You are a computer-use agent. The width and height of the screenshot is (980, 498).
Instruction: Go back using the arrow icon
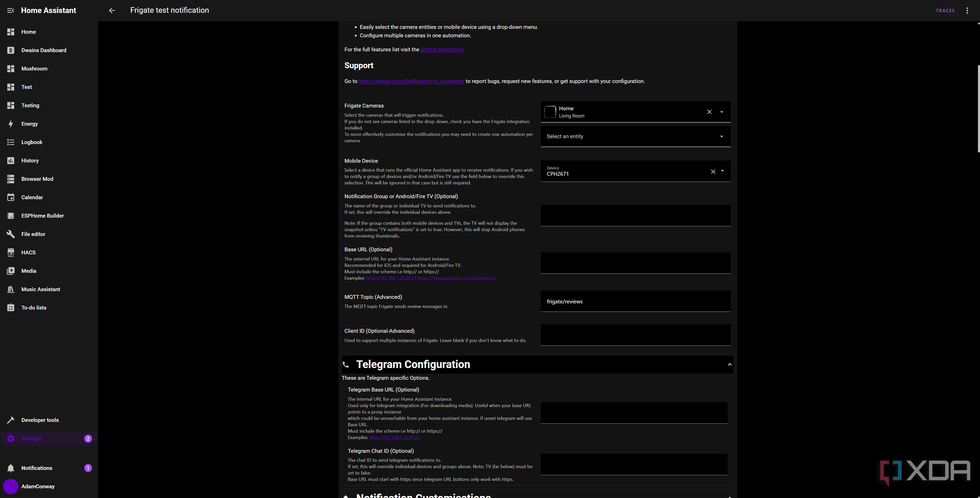coord(112,11)
